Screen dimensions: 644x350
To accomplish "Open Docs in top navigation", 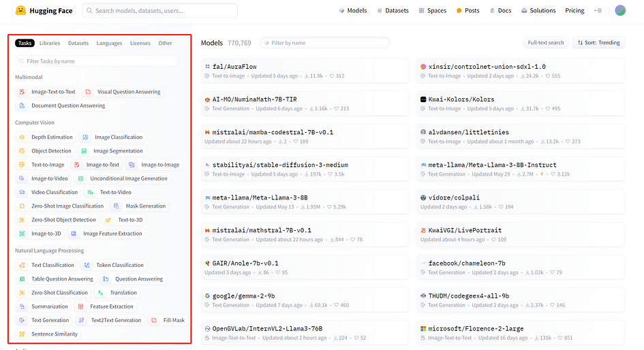I will point(500,11).
